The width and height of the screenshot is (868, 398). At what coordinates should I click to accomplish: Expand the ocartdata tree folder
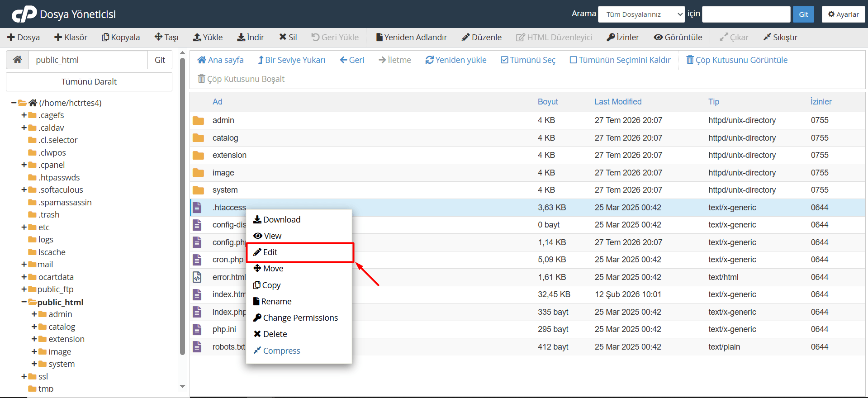coord(24,277)
